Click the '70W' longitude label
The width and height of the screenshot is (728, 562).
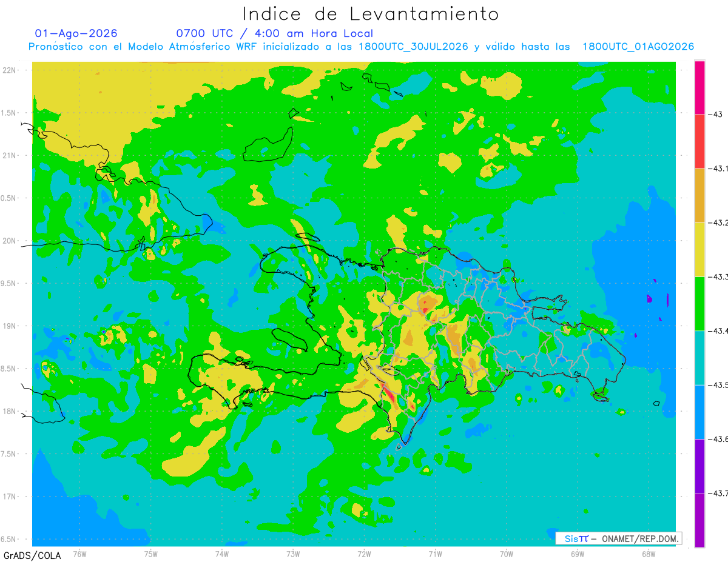click(x=506, y=554)
